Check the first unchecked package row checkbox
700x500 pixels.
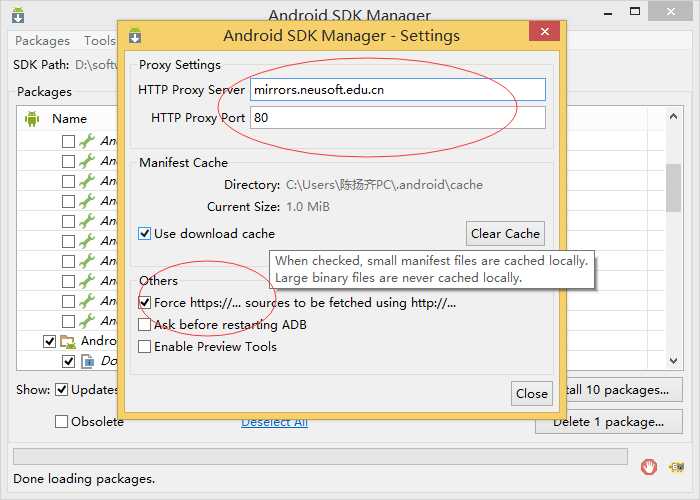[68, 141]
